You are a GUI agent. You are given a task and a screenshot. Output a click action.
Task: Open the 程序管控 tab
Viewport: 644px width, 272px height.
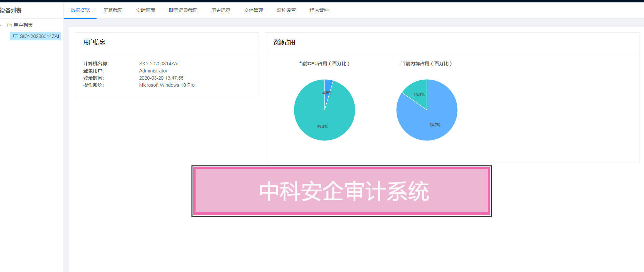coord(319,10)
